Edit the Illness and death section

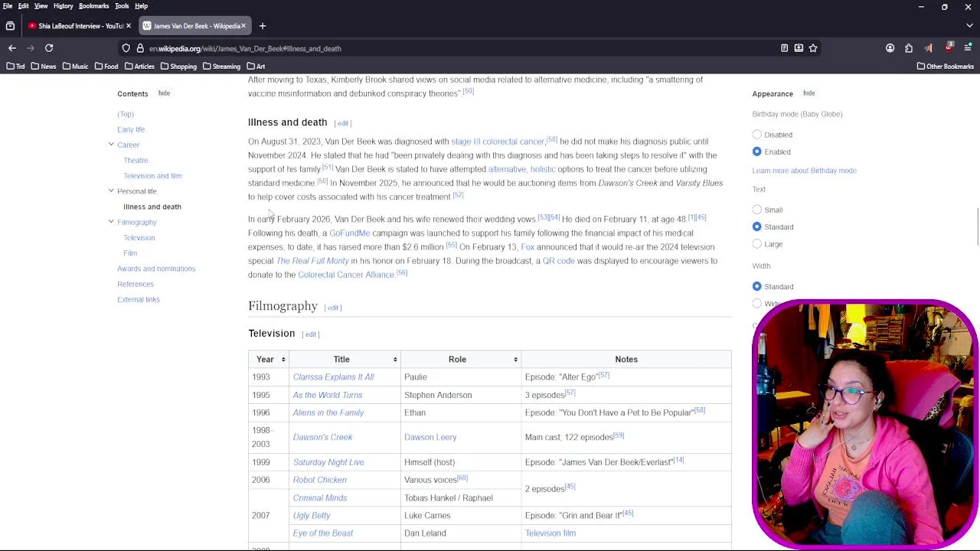(x=343, y=123)
